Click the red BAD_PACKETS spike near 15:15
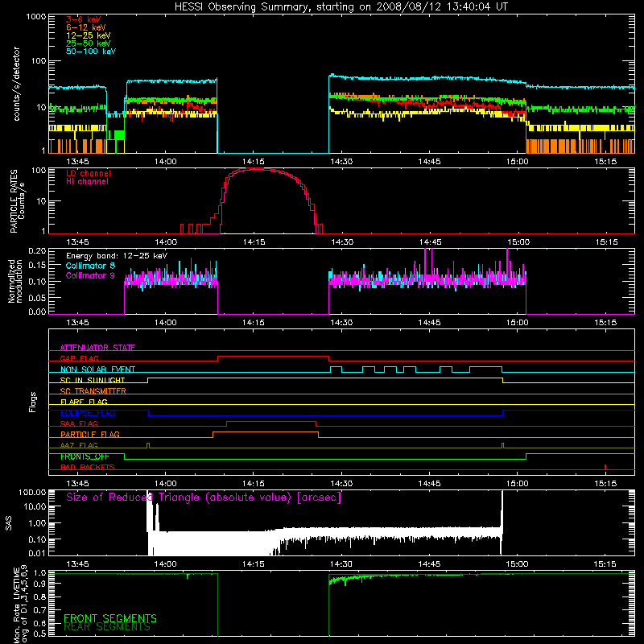The width and height of the screenshot is (644, 644). coord(605,467)
